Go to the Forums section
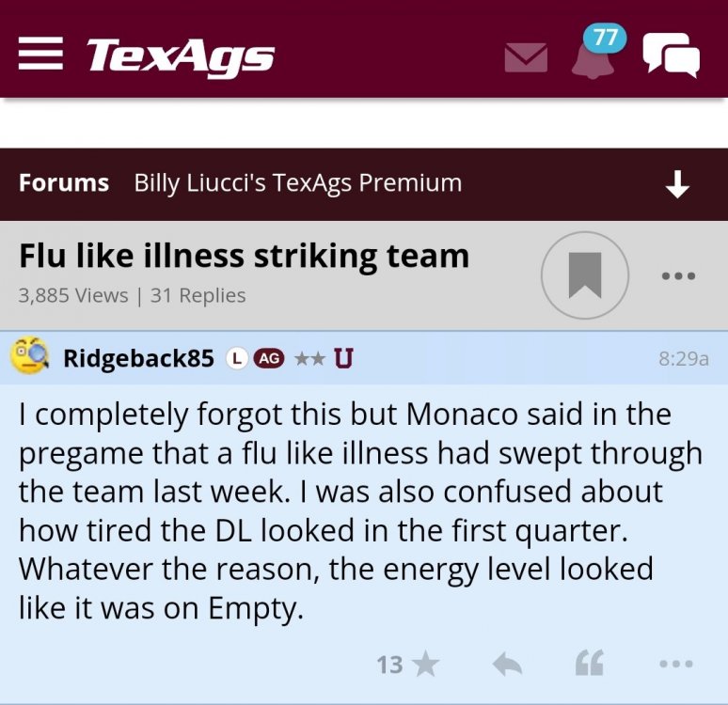728x705 pixels. [64, 182]
